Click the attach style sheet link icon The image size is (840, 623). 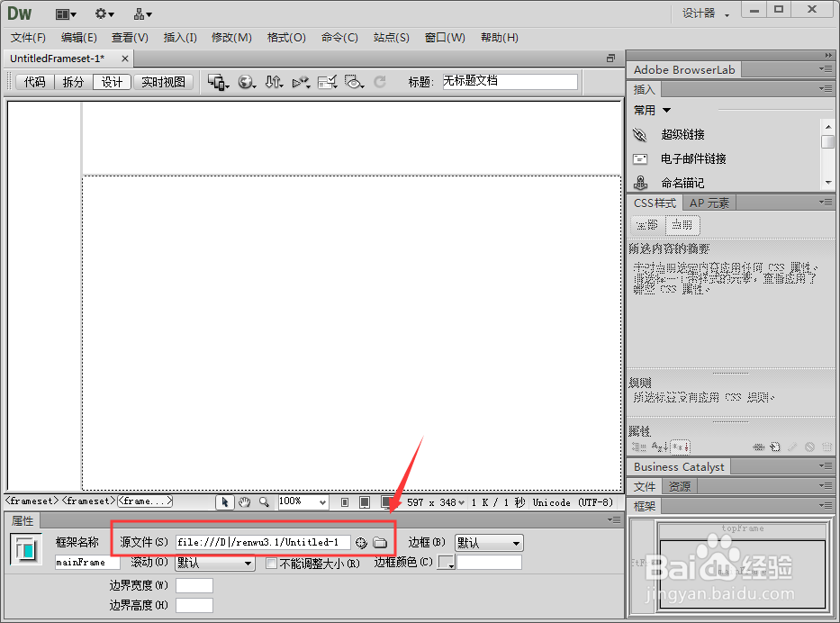(758, 447)
